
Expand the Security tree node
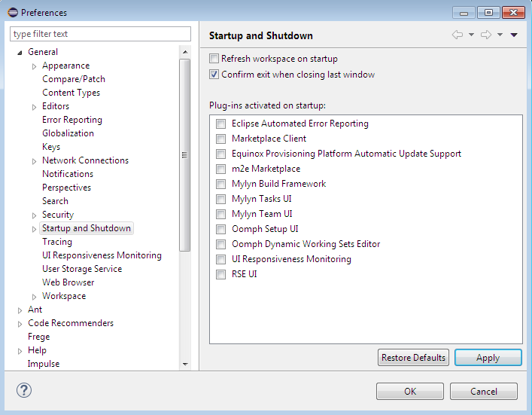click(x=34, y=215)
